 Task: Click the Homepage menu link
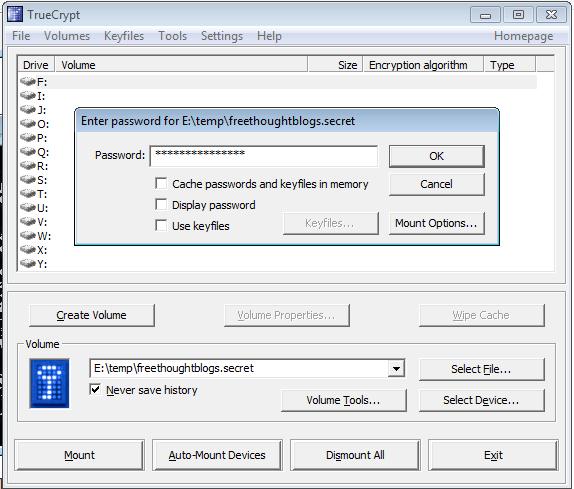click(x=523, y=36)
